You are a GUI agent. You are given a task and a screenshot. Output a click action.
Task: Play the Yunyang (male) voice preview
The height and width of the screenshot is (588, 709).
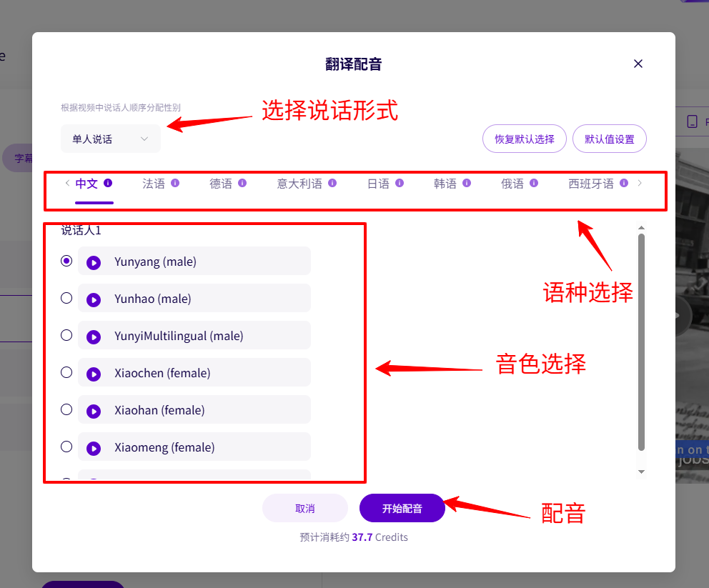pyautogui.click(x=94, y=262)
